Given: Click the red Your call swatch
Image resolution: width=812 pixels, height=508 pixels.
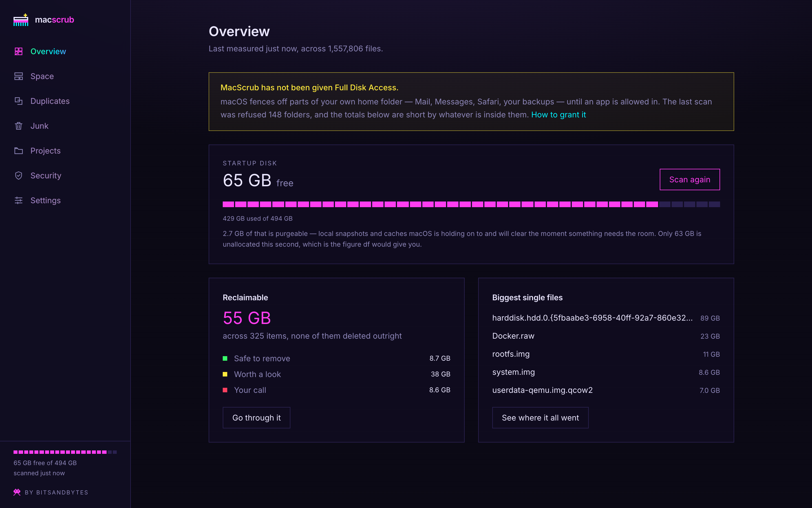Looking at the screenshot, I should [225, 390].
